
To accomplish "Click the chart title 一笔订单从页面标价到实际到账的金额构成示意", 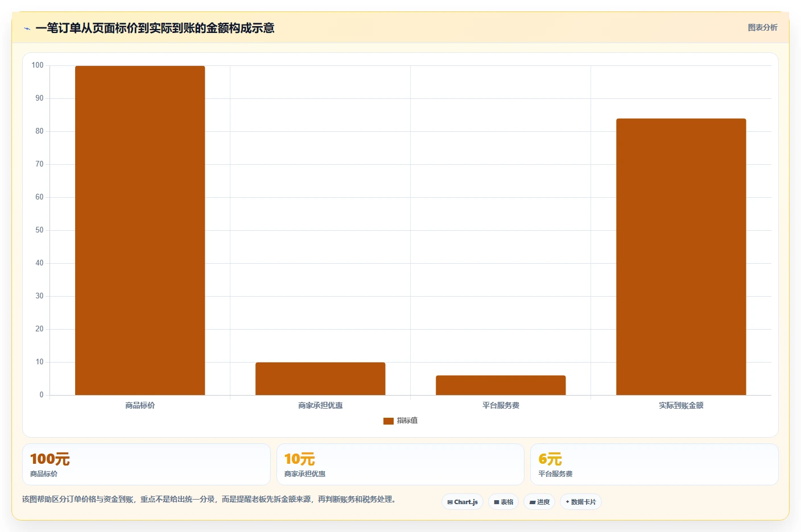I will (x=155, y=28).
